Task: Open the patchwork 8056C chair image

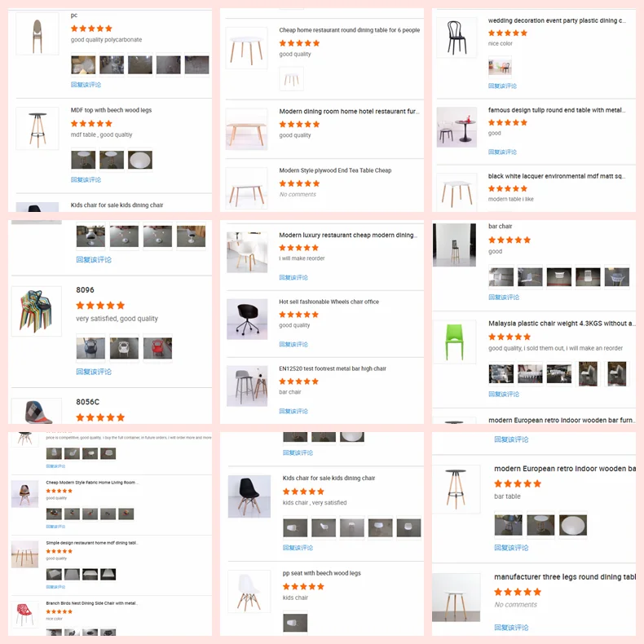Action: point(36,411)
